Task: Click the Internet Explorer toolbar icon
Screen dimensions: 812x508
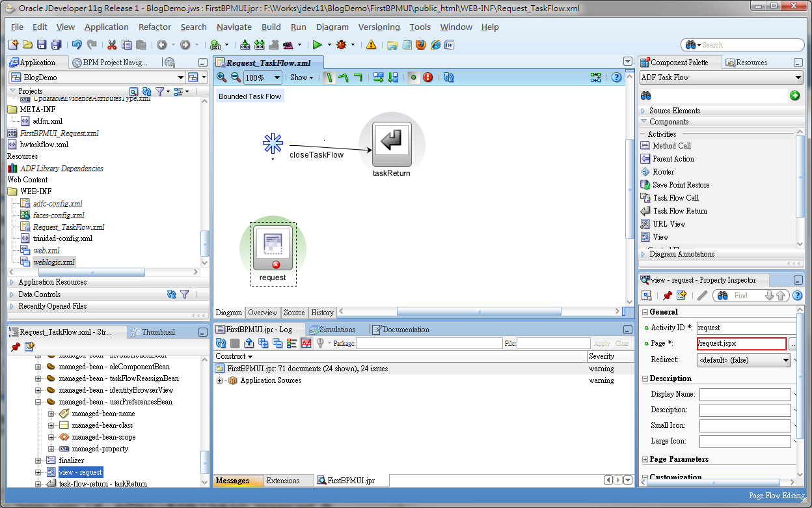Action: (x=435, y=45)
